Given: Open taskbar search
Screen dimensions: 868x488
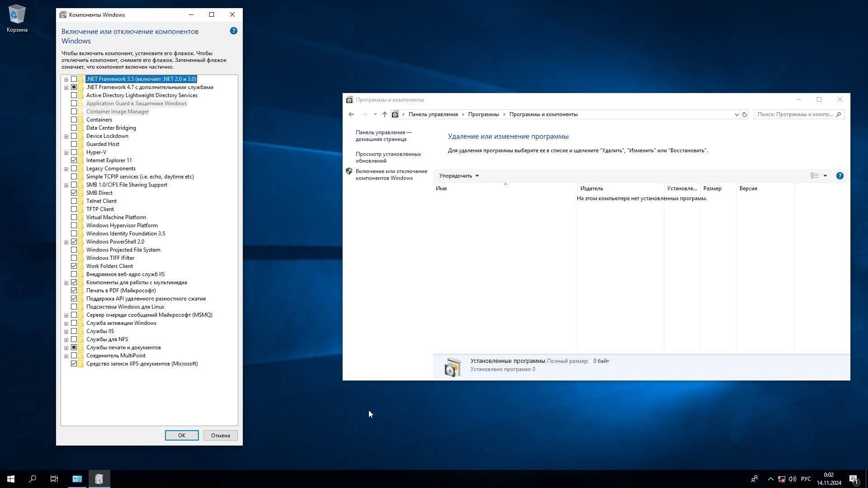Looking at the screenshot, I should point(33,479).
